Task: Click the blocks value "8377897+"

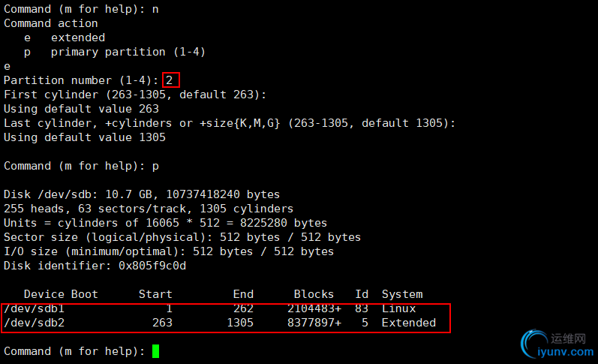Action: click(x=314, y=323)
